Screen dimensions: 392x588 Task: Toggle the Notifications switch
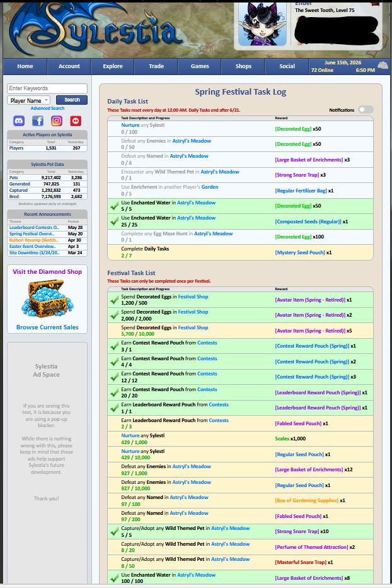point(366,110)
